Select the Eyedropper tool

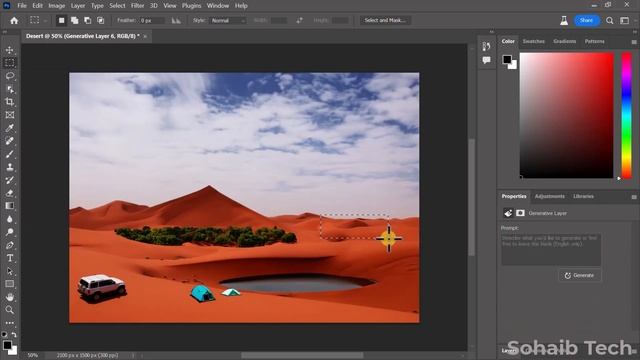click(9, 128)
